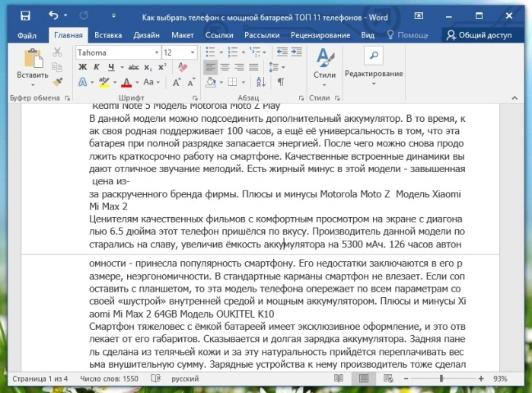Open the search magnifier in Редактирование
This screenshot has width=532, height=393.
[374, 56]
